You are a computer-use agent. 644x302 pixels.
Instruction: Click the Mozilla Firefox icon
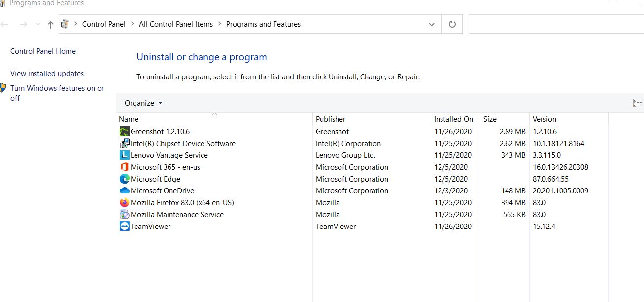pos(124,203)
